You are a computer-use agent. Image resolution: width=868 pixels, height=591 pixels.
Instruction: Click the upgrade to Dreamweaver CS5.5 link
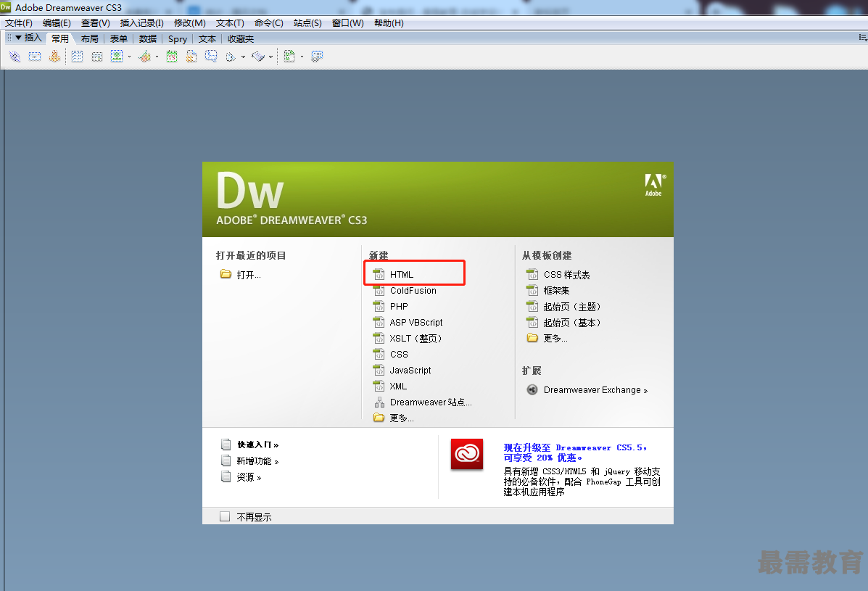(x=574, y=452)
